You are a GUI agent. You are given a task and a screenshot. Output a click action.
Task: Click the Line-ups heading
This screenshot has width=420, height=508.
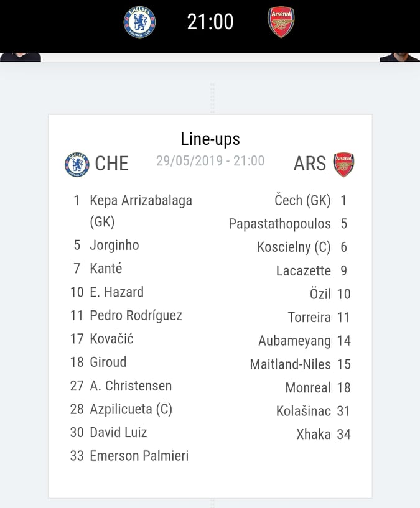click(x=210, y=139)
